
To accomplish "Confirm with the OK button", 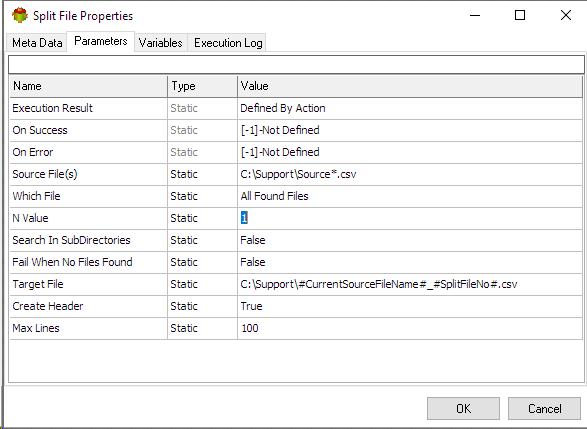I will (x=463, y=408).
